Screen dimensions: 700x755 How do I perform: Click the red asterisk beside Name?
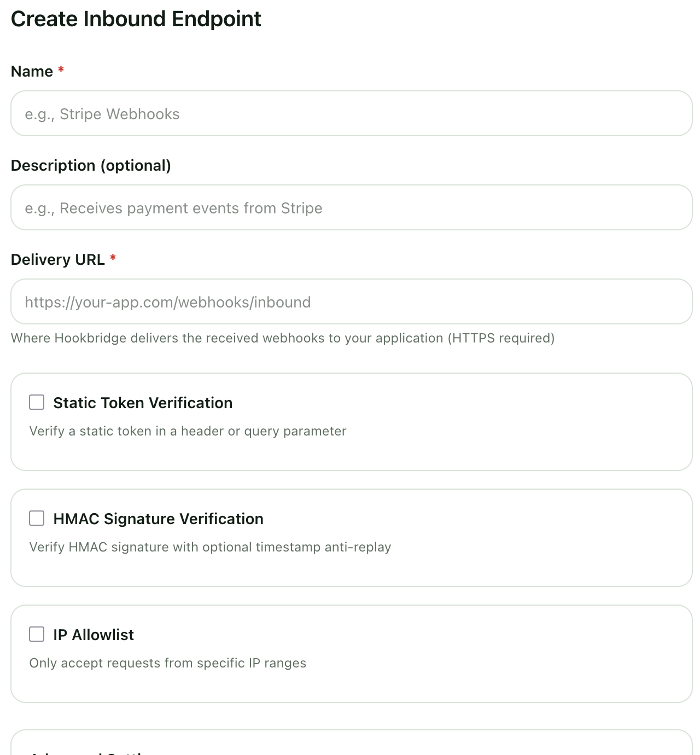(61, 69)
